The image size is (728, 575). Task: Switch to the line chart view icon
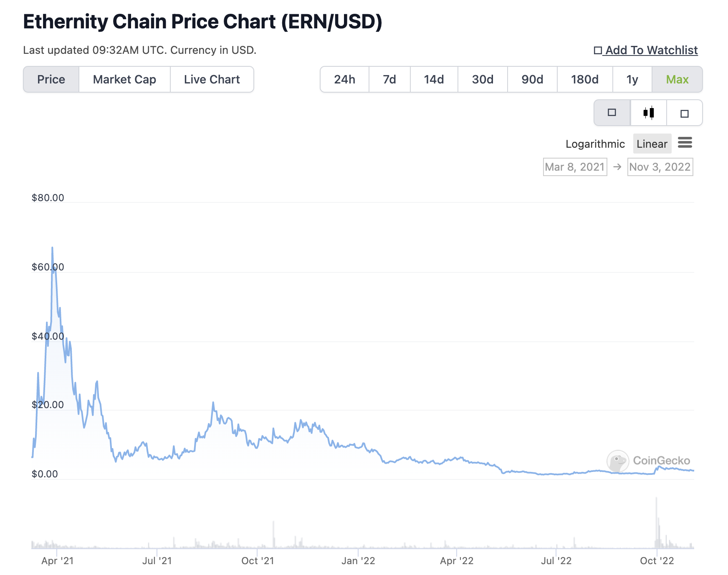(x=612, y=113)
